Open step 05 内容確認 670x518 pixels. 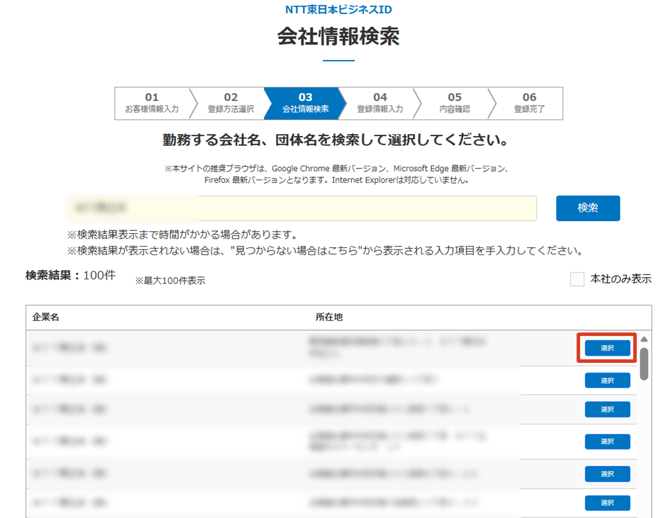[455, 103]
